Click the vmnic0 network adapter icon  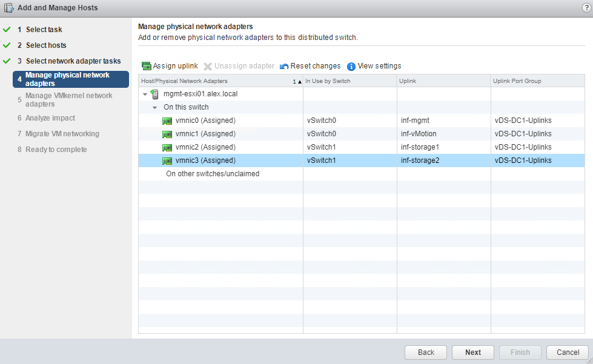[x=168, y=121]
